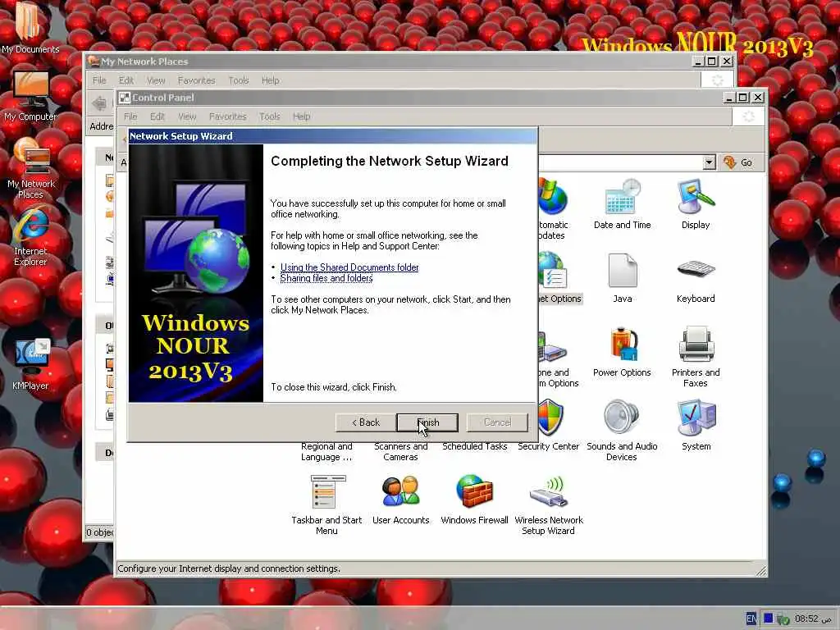
Task: Select Regional and Language label
Action: [x=326, y=452]
